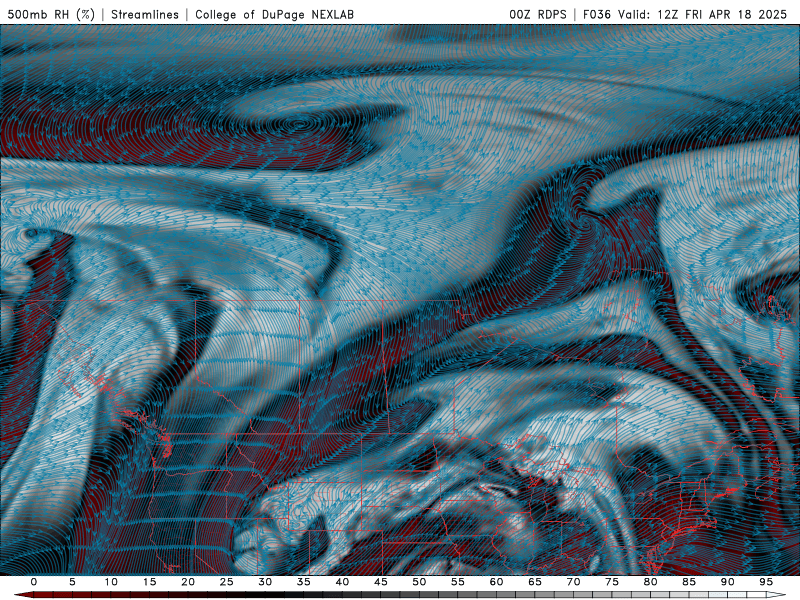Click the colorbar tick label '5'
800x600 pixels.
click(72, 582)
